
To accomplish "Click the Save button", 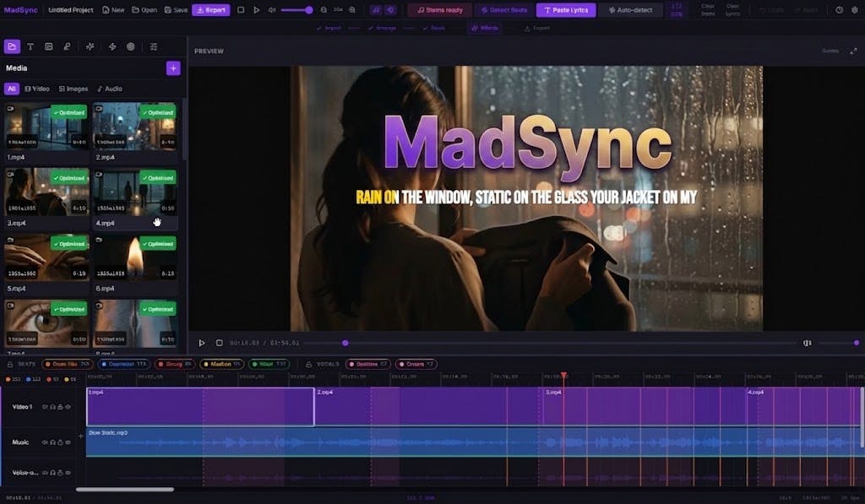I will (176, 10).
